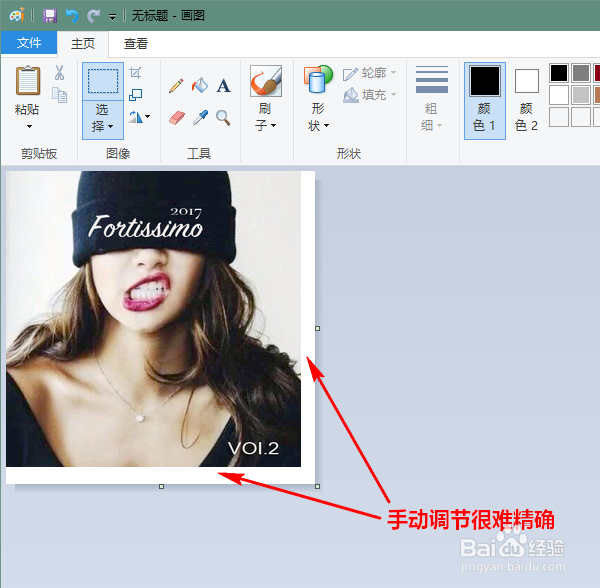Save the image with the floppy disk icon
The image size is (600, 588).
pos(50,16)
